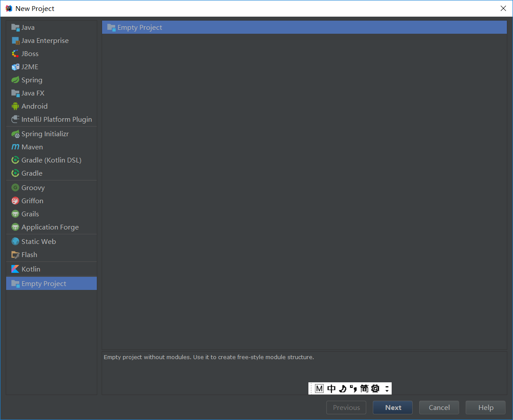
Task: Click folder icon in main Empty Project row
Action: pos(111,28)
